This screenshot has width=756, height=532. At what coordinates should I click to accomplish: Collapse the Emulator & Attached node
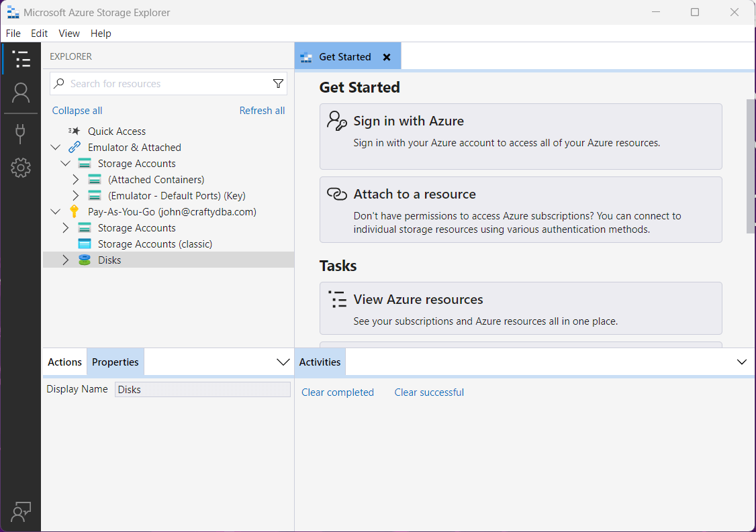click(56, 148)
